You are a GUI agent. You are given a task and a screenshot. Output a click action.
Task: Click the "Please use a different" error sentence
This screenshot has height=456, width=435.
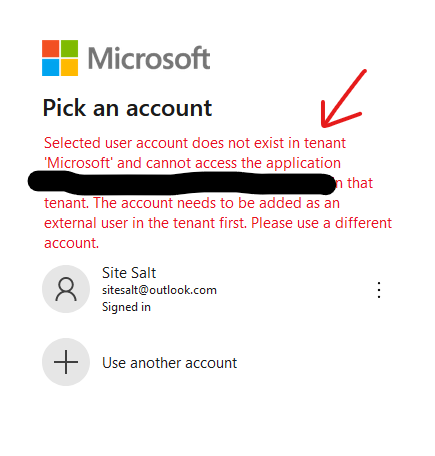tap(321, 223)
